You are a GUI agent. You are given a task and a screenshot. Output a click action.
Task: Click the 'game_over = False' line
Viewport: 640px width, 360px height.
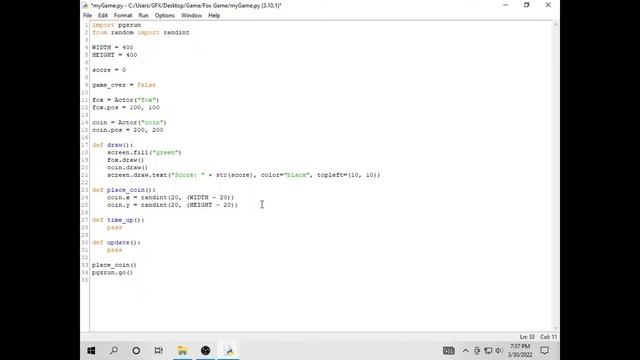pyautogui.click(x=124, y=85)
